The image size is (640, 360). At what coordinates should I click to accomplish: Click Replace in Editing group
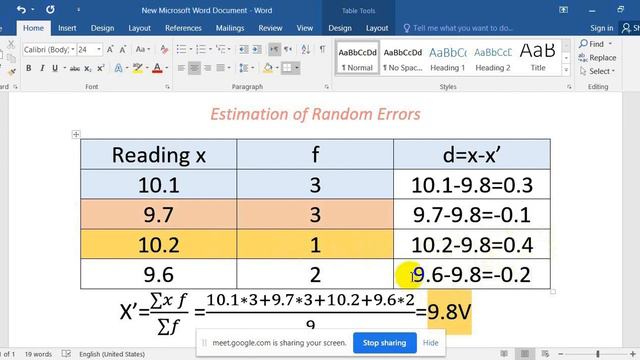(597, 58)
